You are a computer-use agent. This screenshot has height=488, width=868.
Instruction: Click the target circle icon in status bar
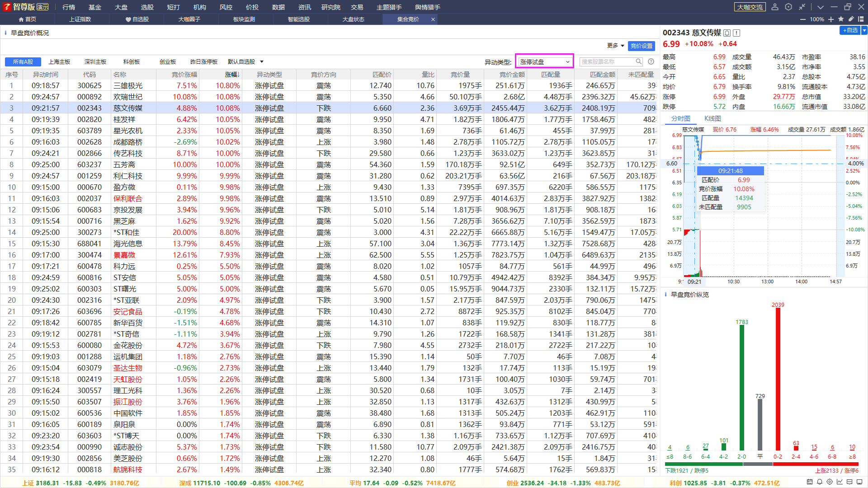(830, 482)
